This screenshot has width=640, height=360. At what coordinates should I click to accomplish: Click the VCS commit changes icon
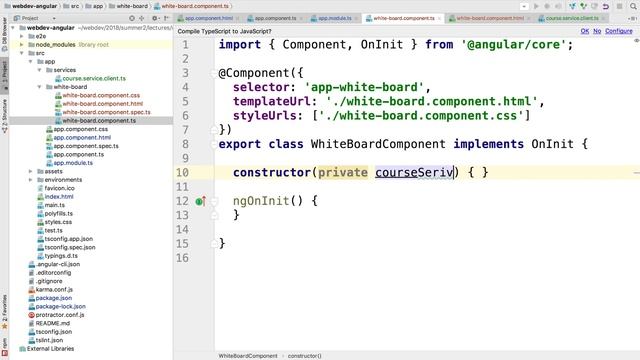tap(583, 6)
